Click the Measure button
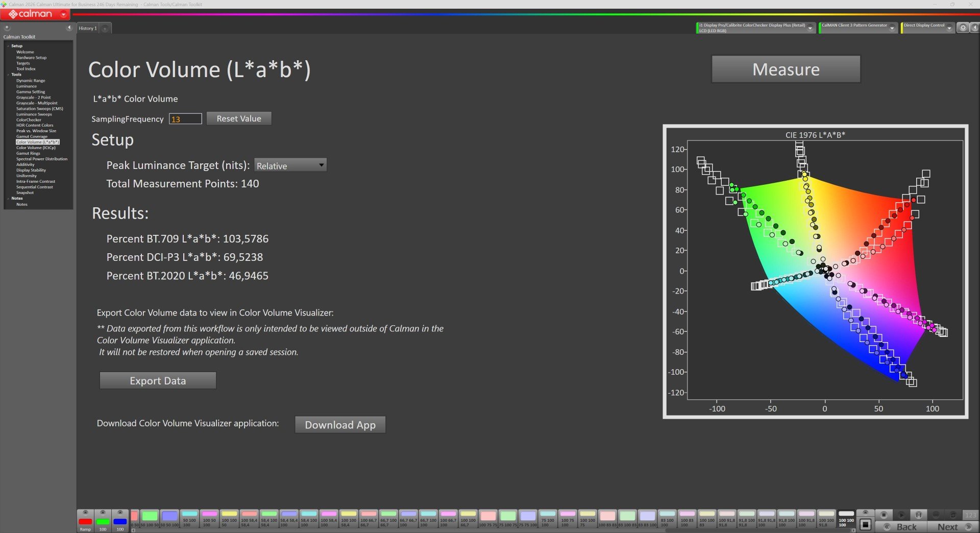Image resolution: width=980 pixels, height=533 pixels. [x=786, y=69]
